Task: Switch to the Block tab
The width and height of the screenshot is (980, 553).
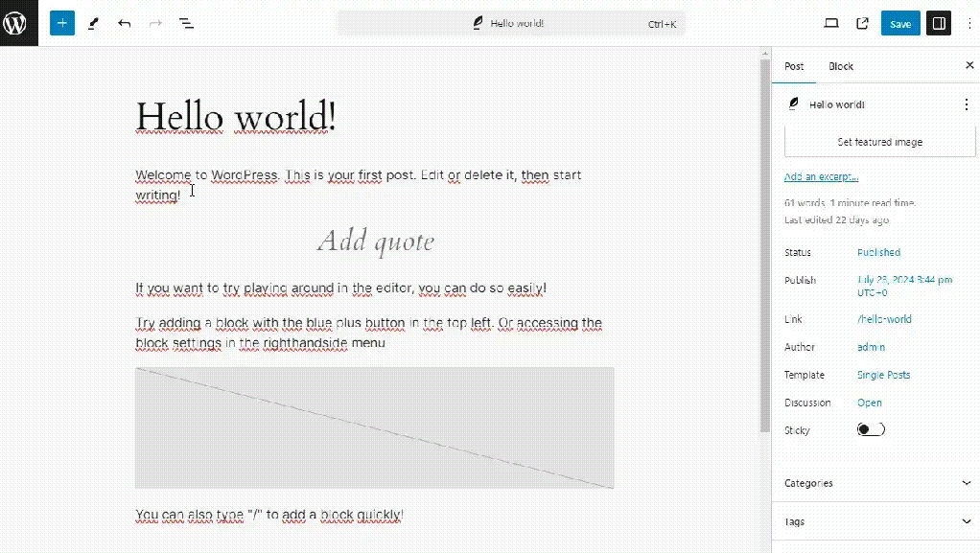Action: (841, 65)
